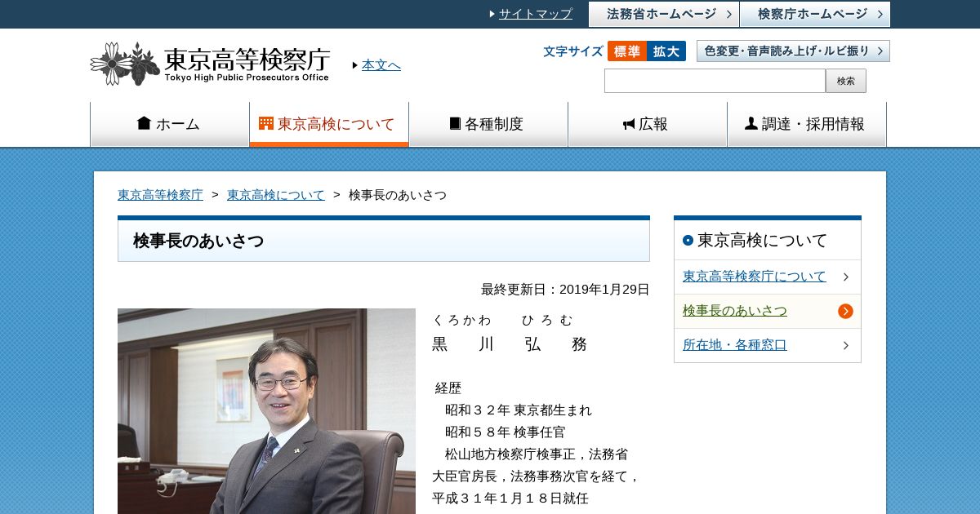Click chevron next to 東京高等検察庁について sidebar item
Viewport: 980px width, 514px height.
tap(846, 277)
